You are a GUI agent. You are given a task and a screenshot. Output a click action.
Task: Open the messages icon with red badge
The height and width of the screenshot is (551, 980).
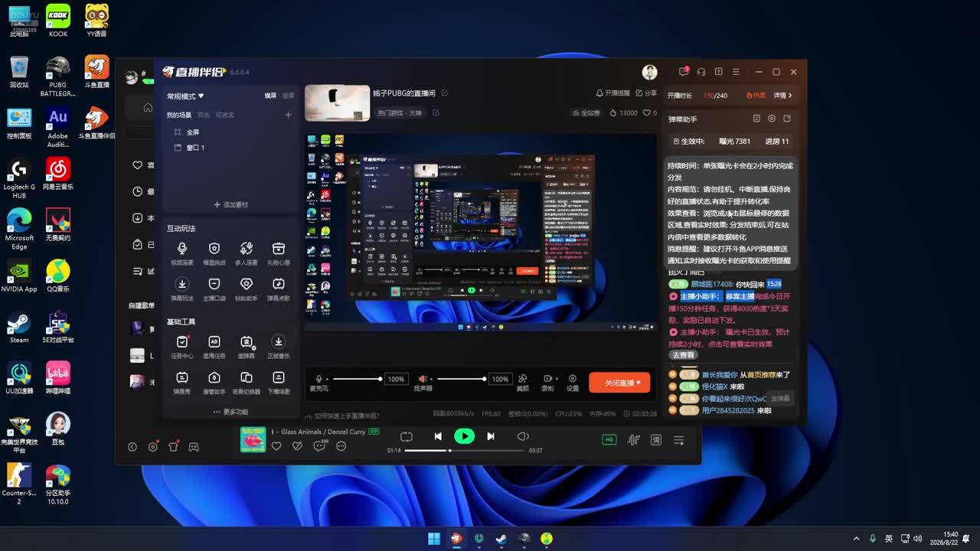click(684, 72)
